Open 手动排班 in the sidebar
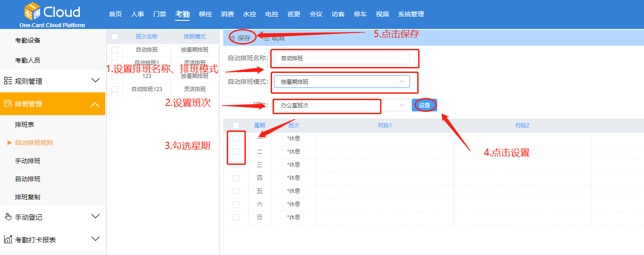 click(28, 161)
